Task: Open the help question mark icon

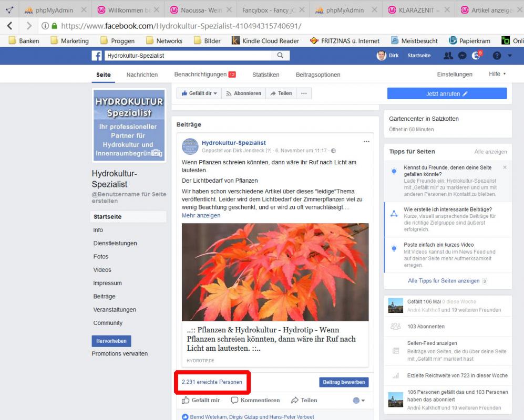Action: coord(497,56)
